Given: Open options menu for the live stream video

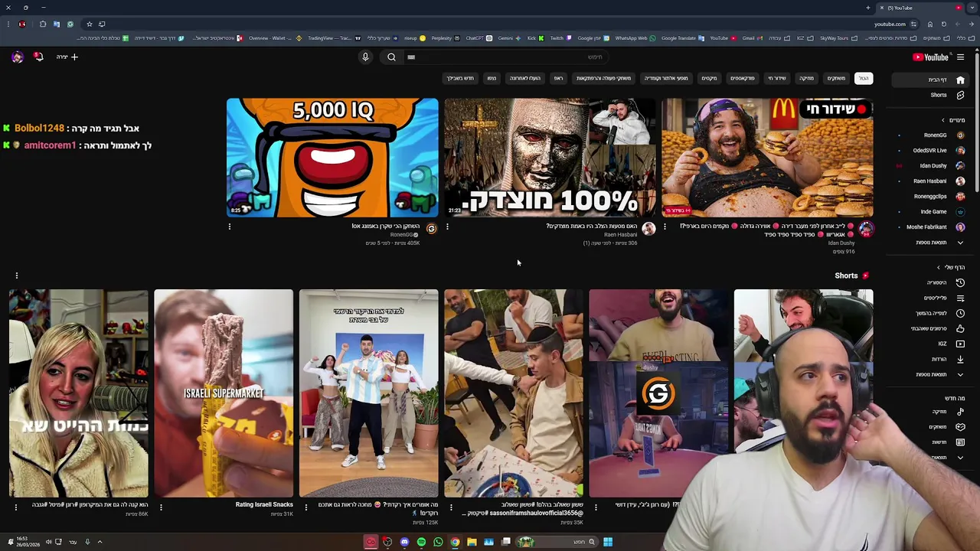Looking at the screenshot, I should 665,227.
